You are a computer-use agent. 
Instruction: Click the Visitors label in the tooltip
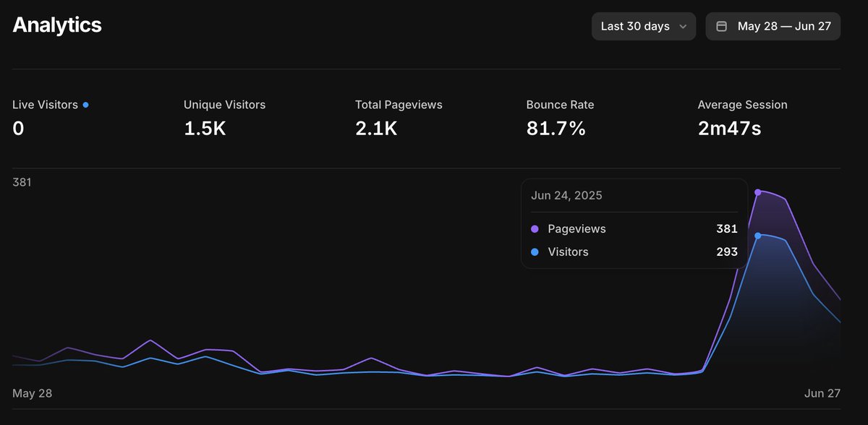point(568,252)
